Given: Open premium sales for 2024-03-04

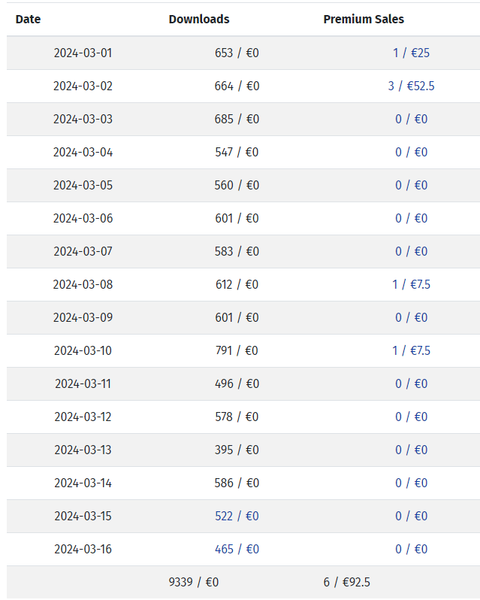Looking at the screenshot, I should tap(411, 152).
